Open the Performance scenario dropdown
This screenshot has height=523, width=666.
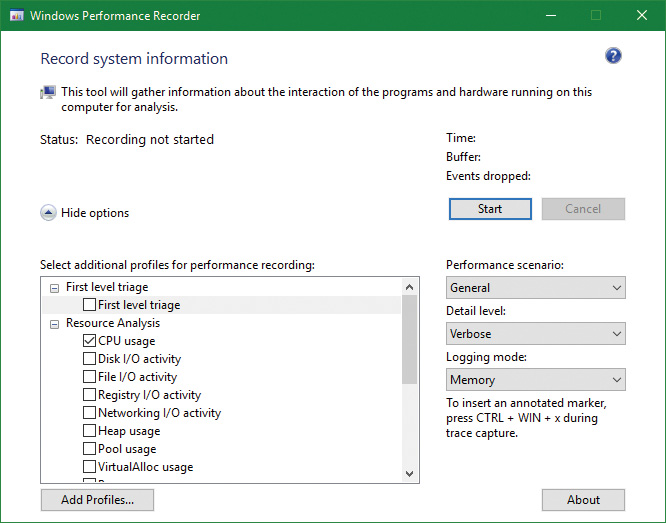[535, 288]
